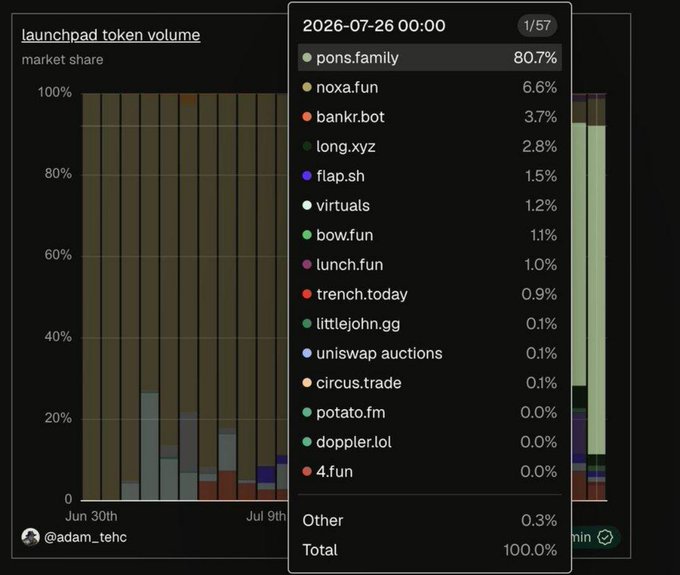Click the 6.6% value for noxa.fun
The image size is (680, 575).
pyautogui.click(x=539, y=87)
